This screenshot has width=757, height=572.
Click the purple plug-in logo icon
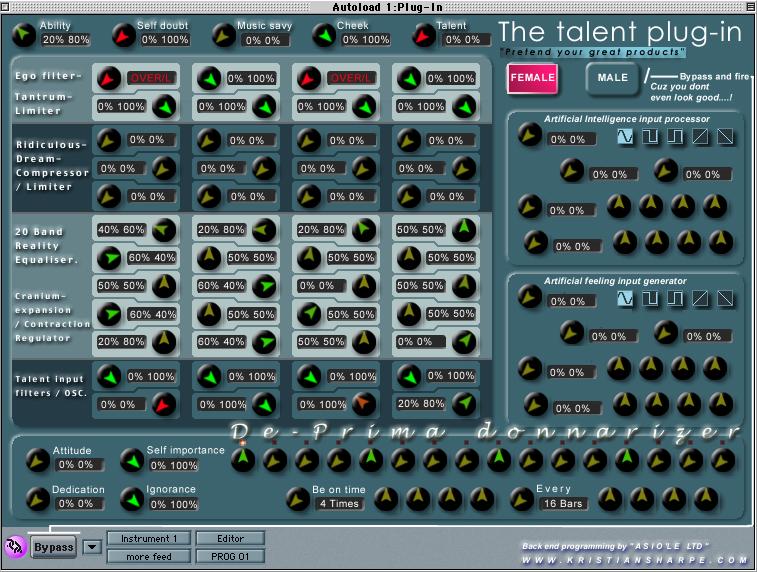click(14, 546)
